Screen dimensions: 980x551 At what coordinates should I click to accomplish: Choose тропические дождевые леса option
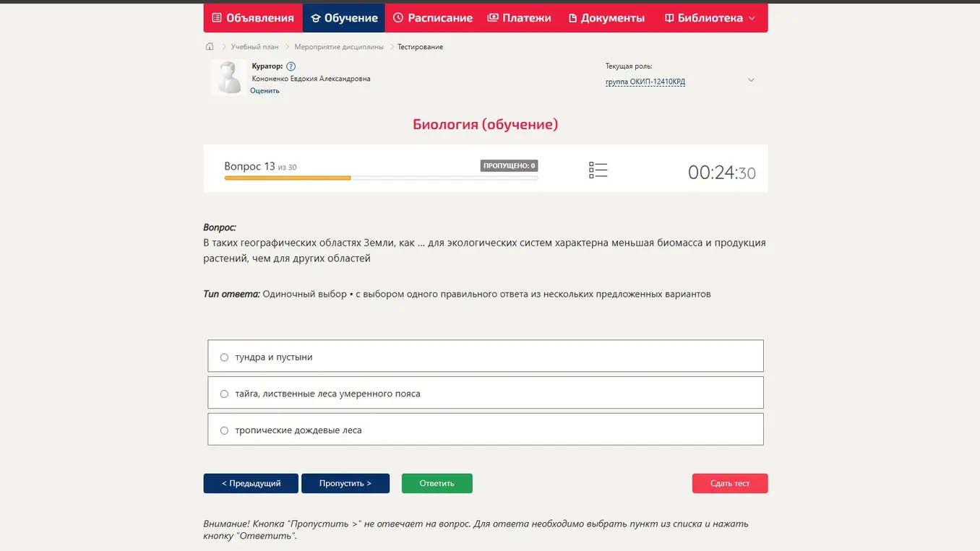pos(486,429)
